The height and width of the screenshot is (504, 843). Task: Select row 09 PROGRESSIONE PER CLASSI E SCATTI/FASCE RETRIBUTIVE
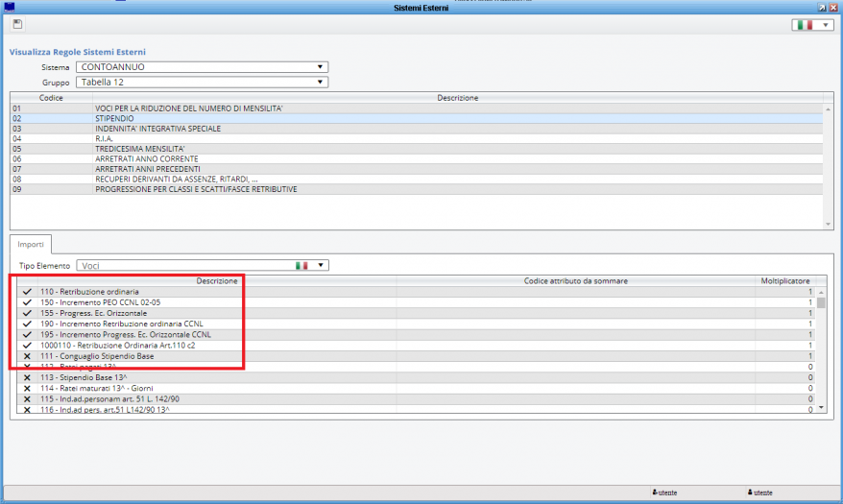pyautogui.click(x=417, y=189)
